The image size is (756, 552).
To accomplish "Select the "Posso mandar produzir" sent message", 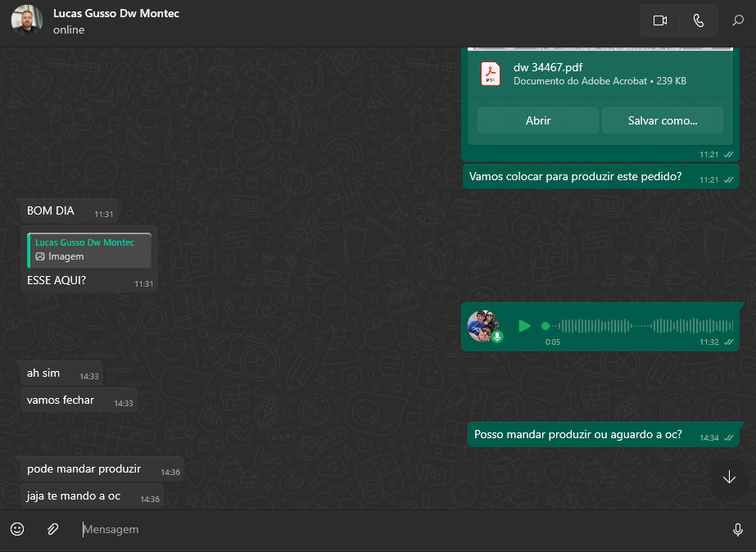I will 577,435.
